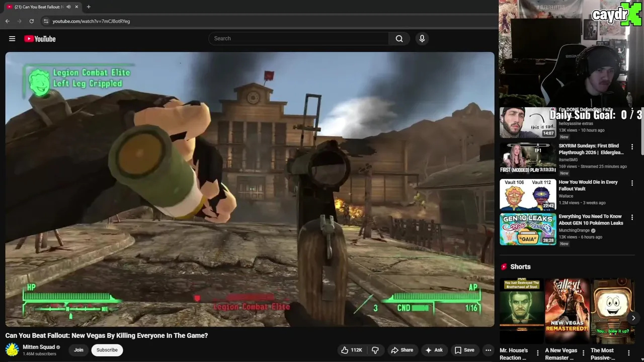The width and height of the screenshot is (644, 362).
Task: Click the Wallace channel name
Action: [566, 196]
